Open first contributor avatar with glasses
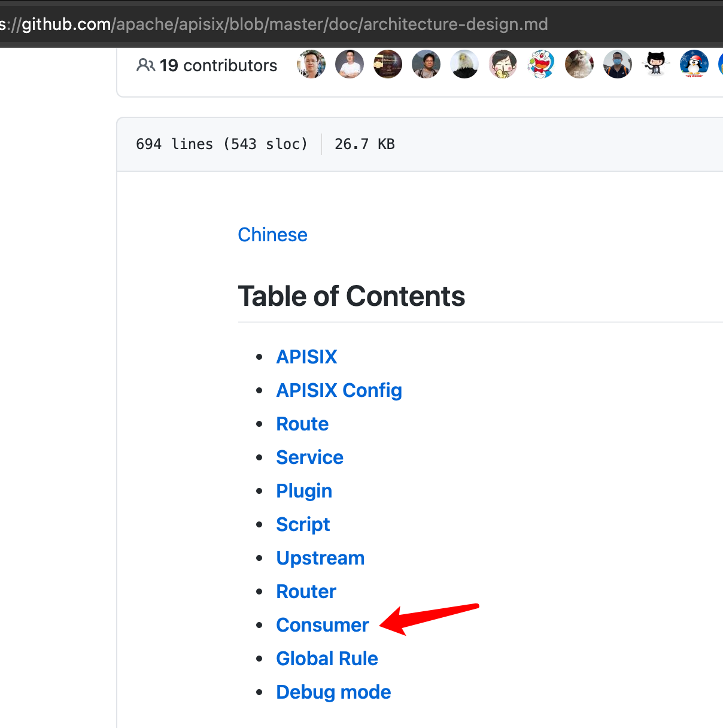The height and width of the screenshot is (728, 723). click(311, 64)
